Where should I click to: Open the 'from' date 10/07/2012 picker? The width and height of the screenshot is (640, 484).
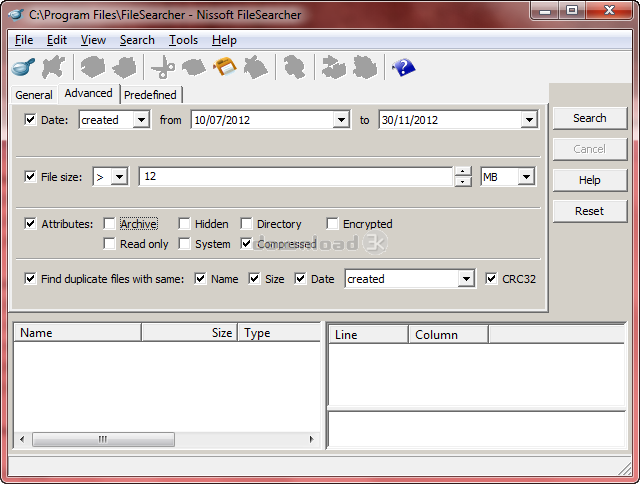pyautogui.click(x=341, y=120)
